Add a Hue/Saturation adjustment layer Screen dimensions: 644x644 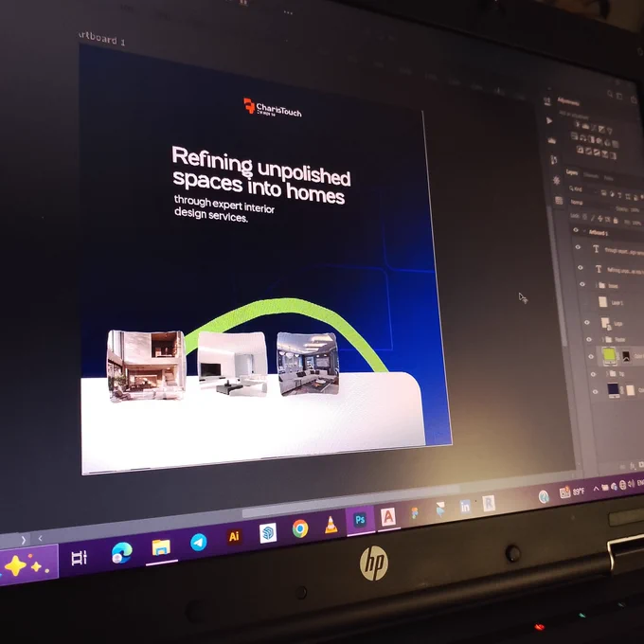pyautogui.click(x=574, y=136)
